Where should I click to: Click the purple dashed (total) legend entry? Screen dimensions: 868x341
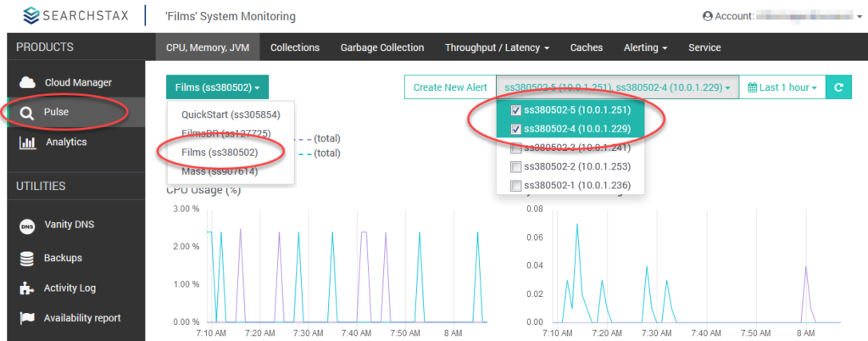pyautogui.click(x=320, y=138)
